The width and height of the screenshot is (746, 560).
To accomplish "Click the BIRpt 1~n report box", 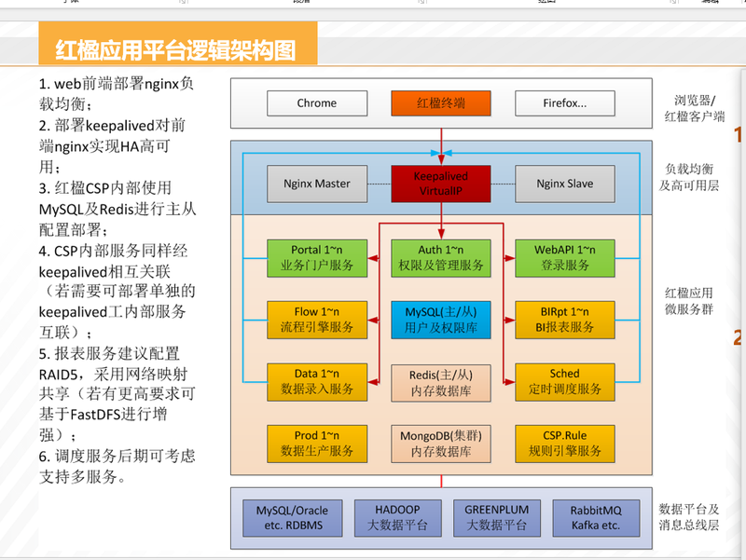I will [565, 320].
